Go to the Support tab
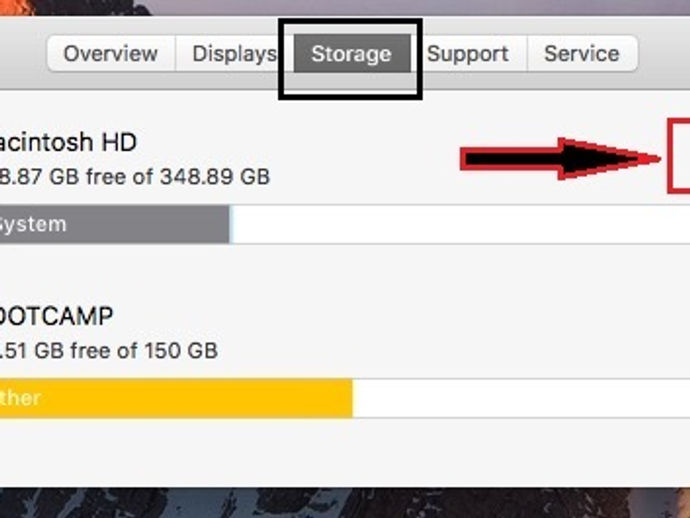Image resolution: width=690 pixels, height=518 pixels. click(x=467, y=54)
